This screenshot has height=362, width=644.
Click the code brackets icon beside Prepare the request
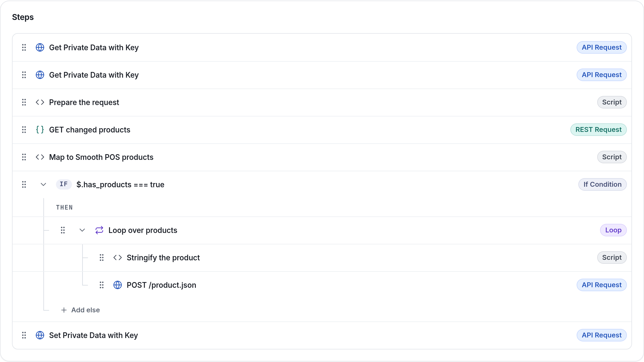(x=40, y=102)
